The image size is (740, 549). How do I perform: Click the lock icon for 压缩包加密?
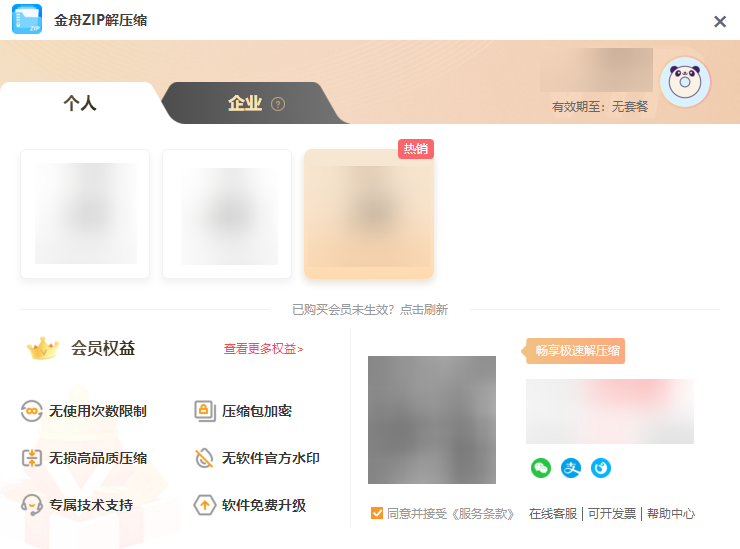(205, 411)
